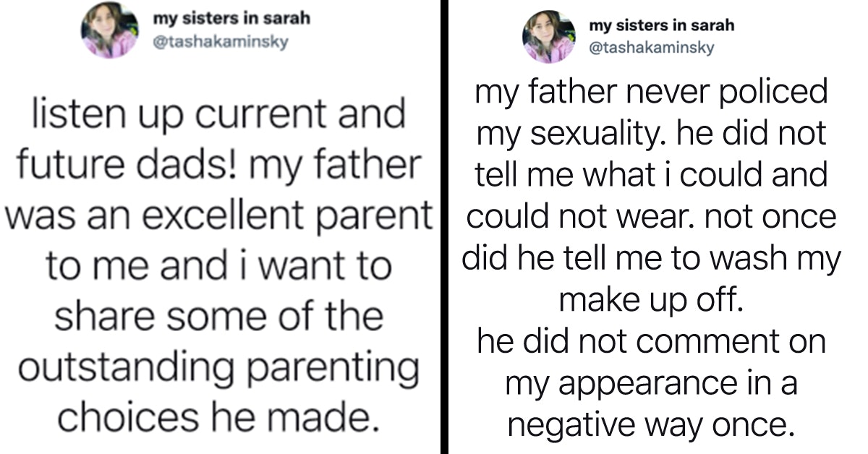Viewport: 868px width, 454px height.
Task: Click @tashakaminsky handle in the left tweet
Action: pyautogui.click(x=221, y=41)
